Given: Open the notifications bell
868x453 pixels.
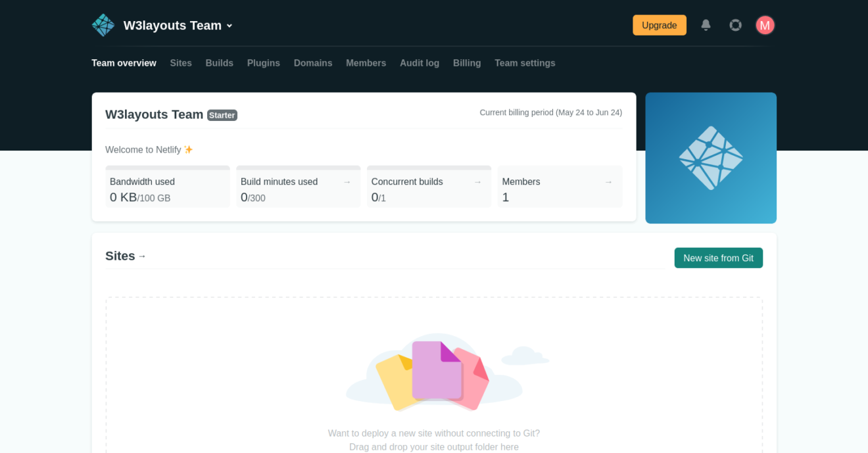Looking at the screenshot, I should pyautogui.click(x=706, y=25).
